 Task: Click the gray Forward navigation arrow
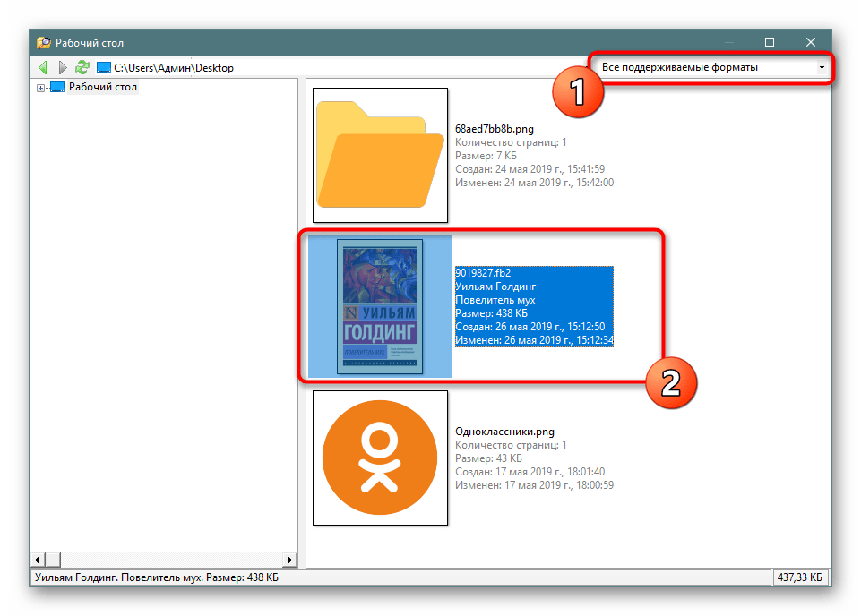62,67
